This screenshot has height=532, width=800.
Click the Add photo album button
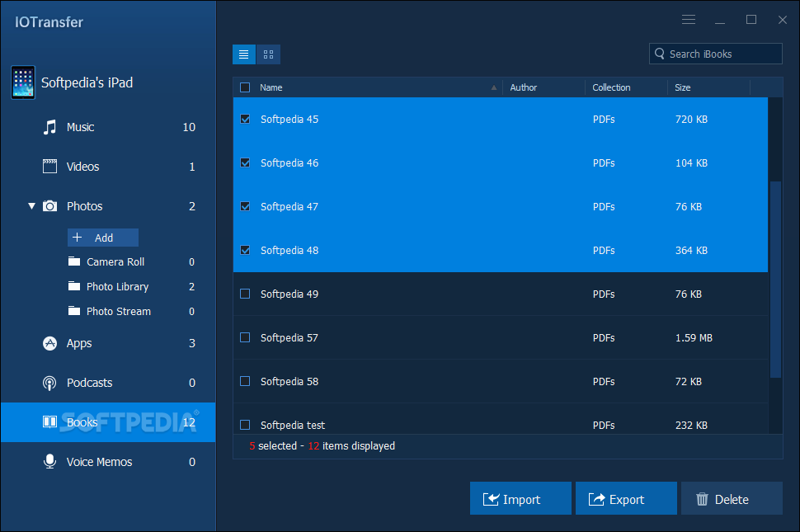point(103,238)
